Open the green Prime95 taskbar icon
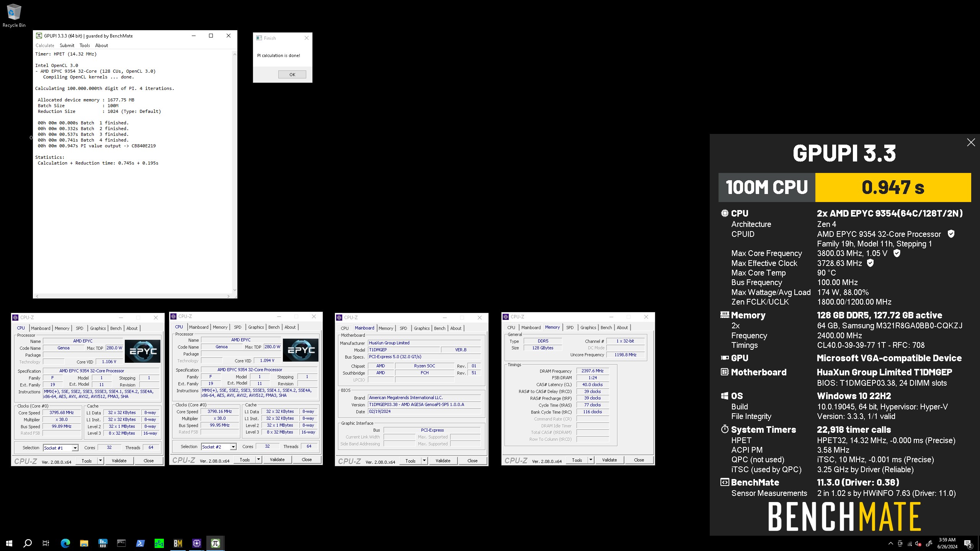 159,543
